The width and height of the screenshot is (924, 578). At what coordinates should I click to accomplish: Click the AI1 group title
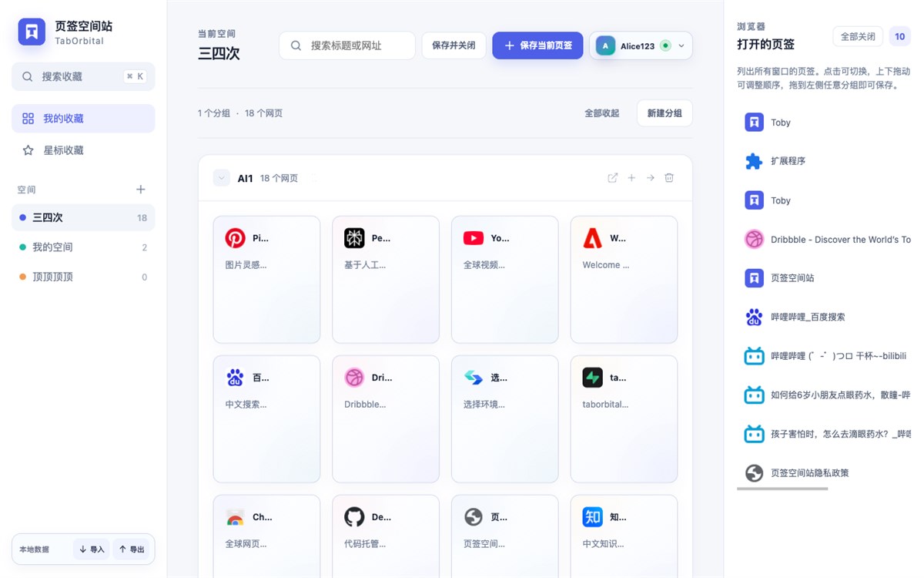245,178
